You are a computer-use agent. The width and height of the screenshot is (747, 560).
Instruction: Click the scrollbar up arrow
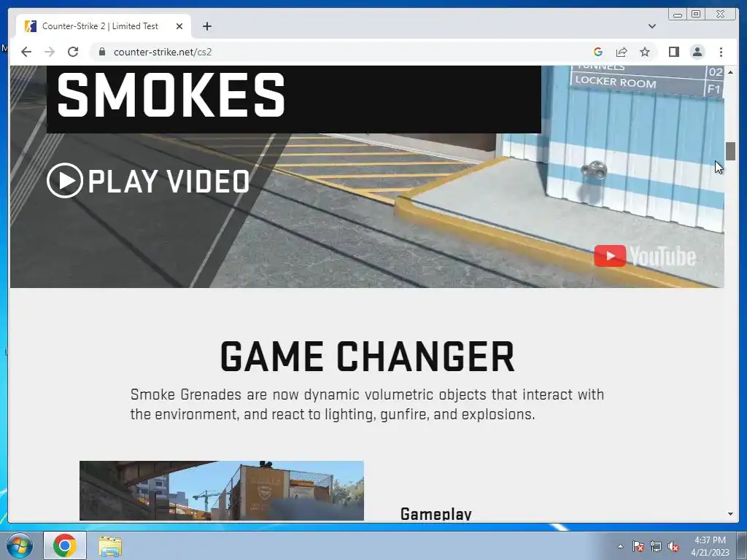[730, 72]
